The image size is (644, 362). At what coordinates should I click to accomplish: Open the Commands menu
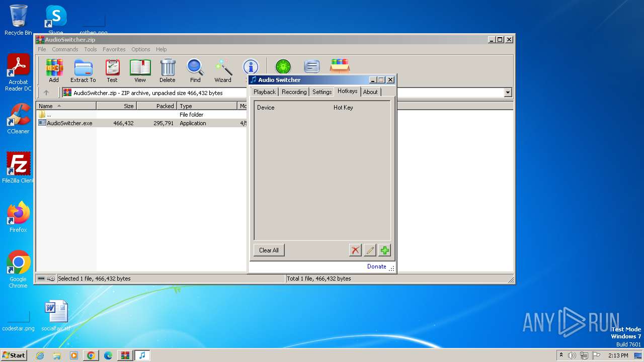tap(65, 49)
